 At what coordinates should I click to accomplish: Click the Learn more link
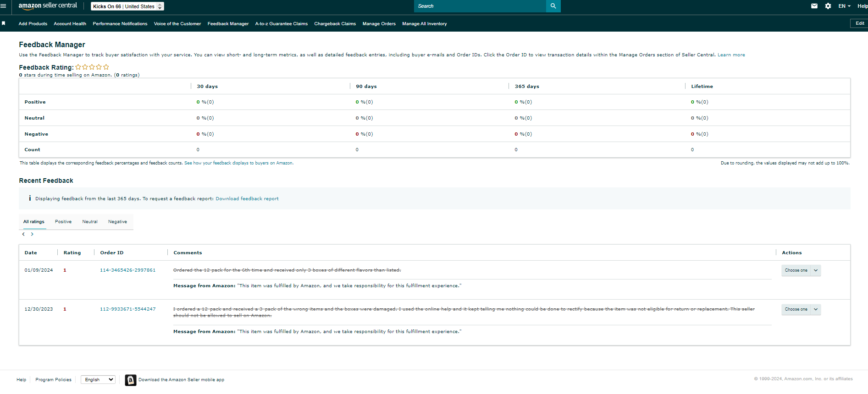point(731,55)
